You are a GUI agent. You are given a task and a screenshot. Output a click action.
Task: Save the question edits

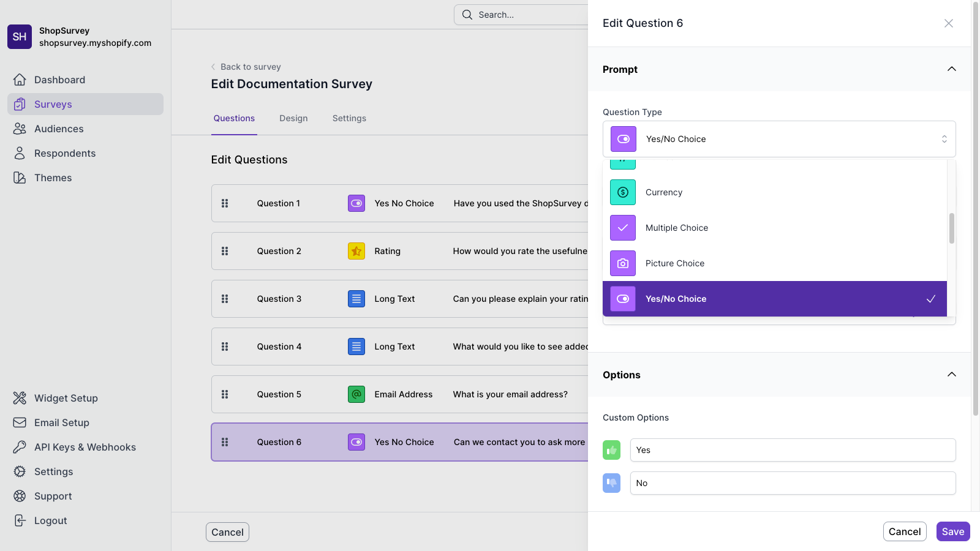coord(953,531)
